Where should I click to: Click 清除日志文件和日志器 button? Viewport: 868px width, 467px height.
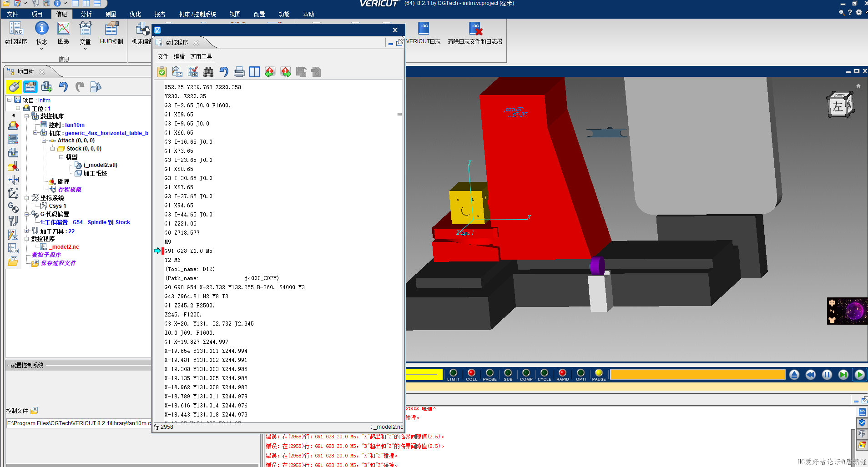pos(475,33)
